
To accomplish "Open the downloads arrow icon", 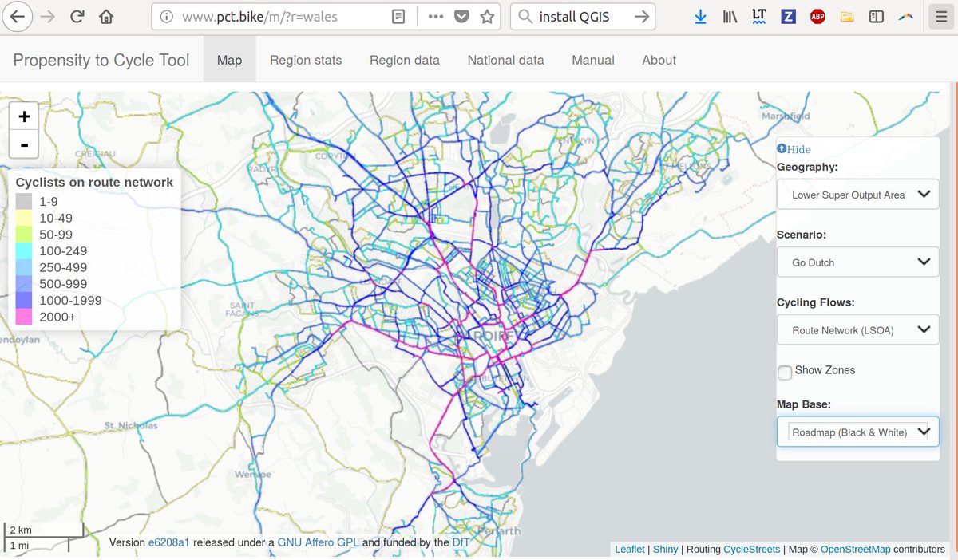I will (x=700, y=17).
